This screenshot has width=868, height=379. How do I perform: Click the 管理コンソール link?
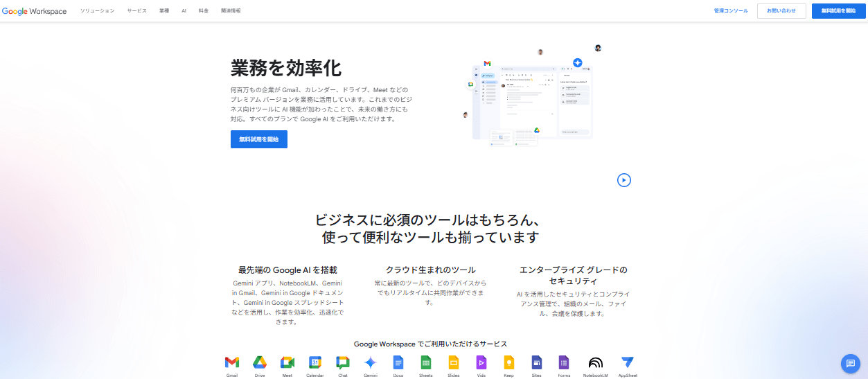pos(731,11)
